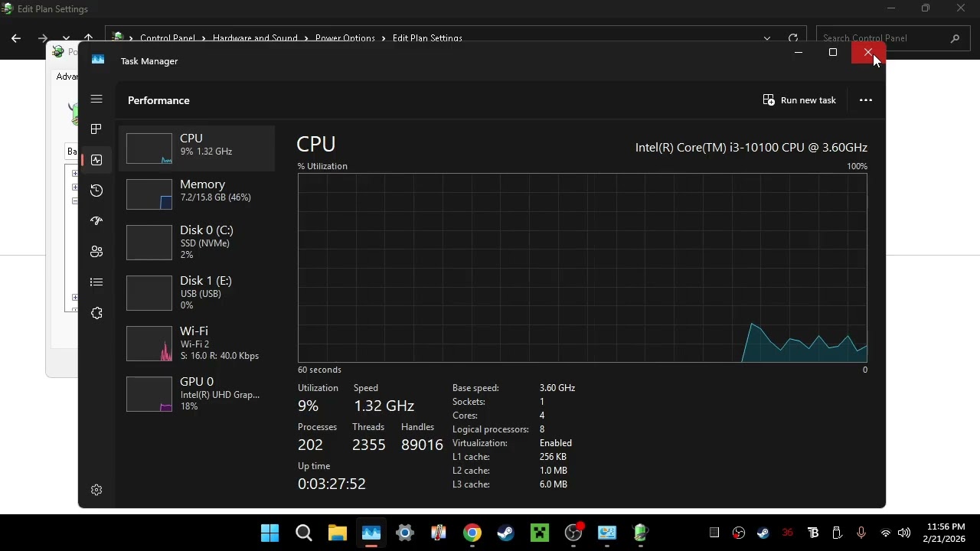
Task: Click the Threads count 2355
Action: point(368,445)
